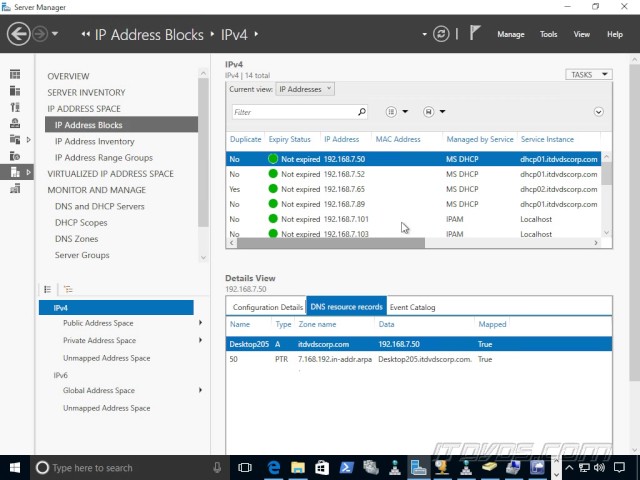
Task: Open Dashboard icon in left sidebar
Action: coord(15,74)
